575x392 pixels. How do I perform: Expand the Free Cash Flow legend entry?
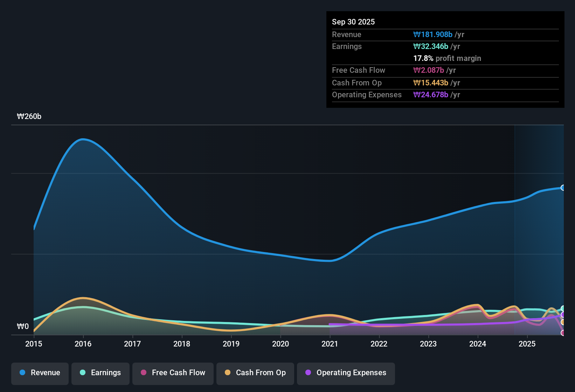(x=173, y=373)
